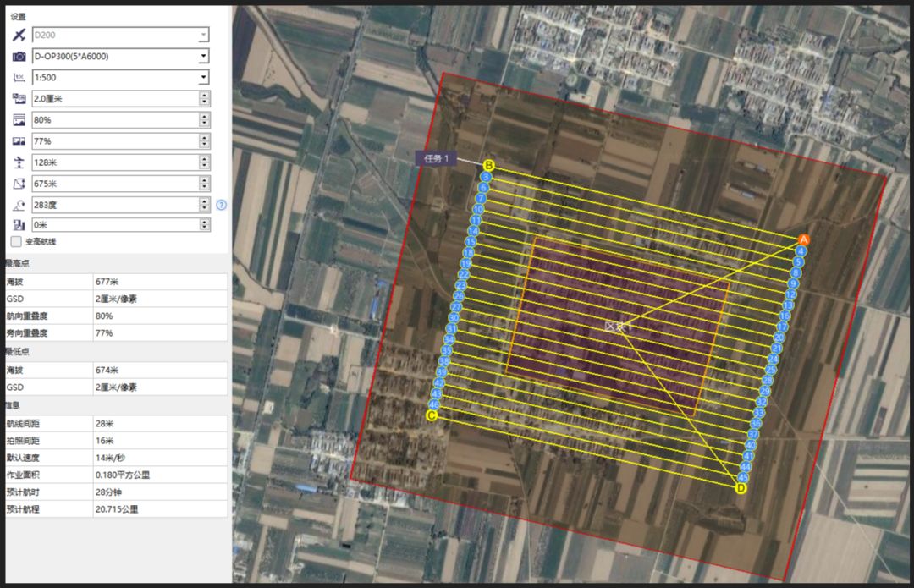
Task: Click the flight height icon beside 128米
Action: pyautogui.click(x=18, y=162)
